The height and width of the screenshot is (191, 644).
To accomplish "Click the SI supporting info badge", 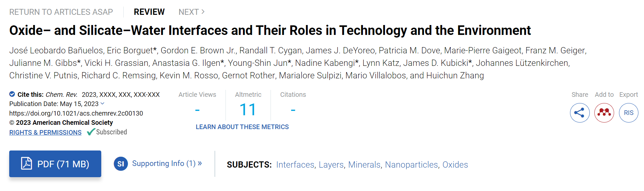I will pyautogui.click(x=121, y=164).
